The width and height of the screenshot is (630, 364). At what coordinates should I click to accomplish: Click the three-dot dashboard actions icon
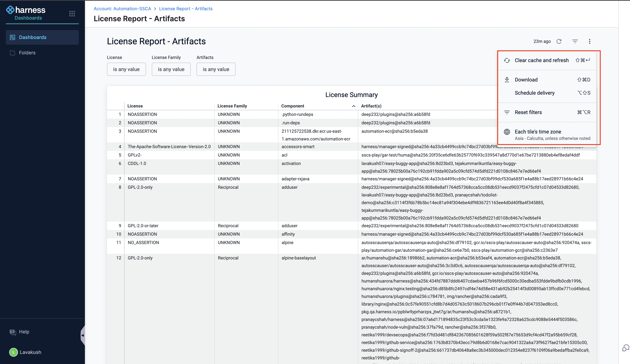coord(590,41)
